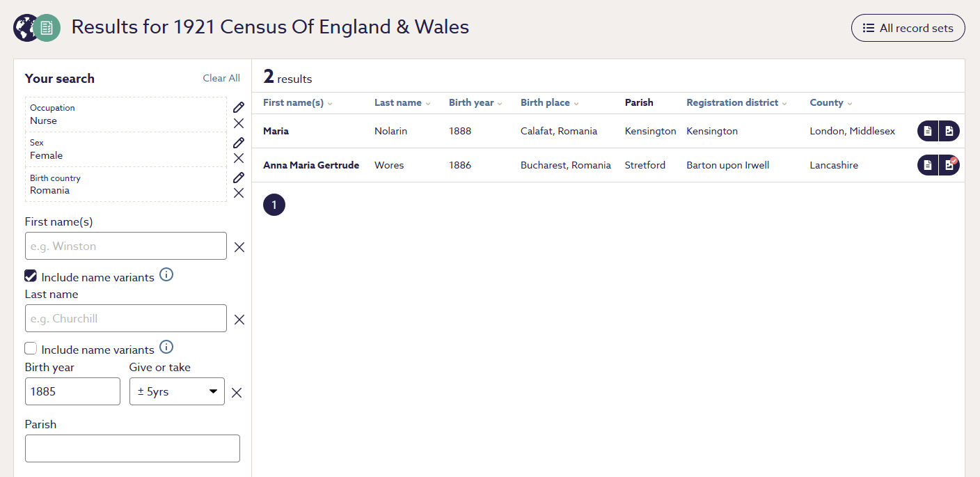Enable Include name variants for last name
Image resolution: width=980 pixels, height=477 pixels.
(31, 349)
